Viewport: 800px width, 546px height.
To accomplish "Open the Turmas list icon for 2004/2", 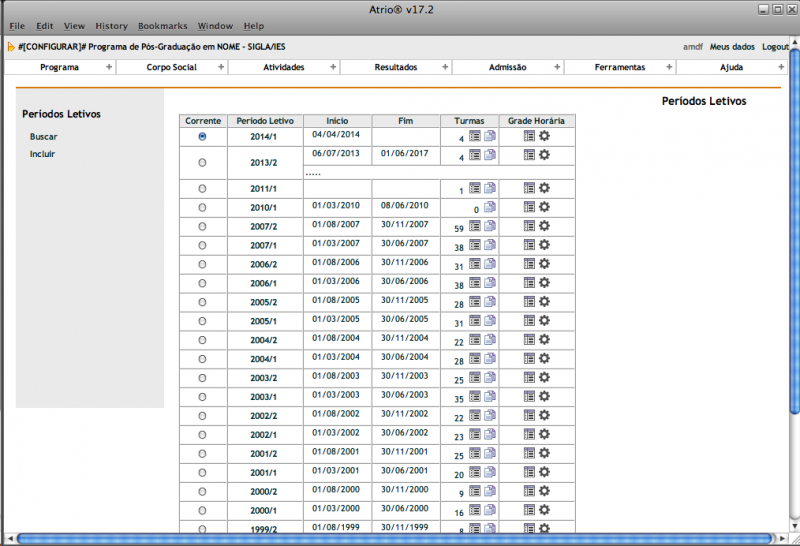I will 475,340.
